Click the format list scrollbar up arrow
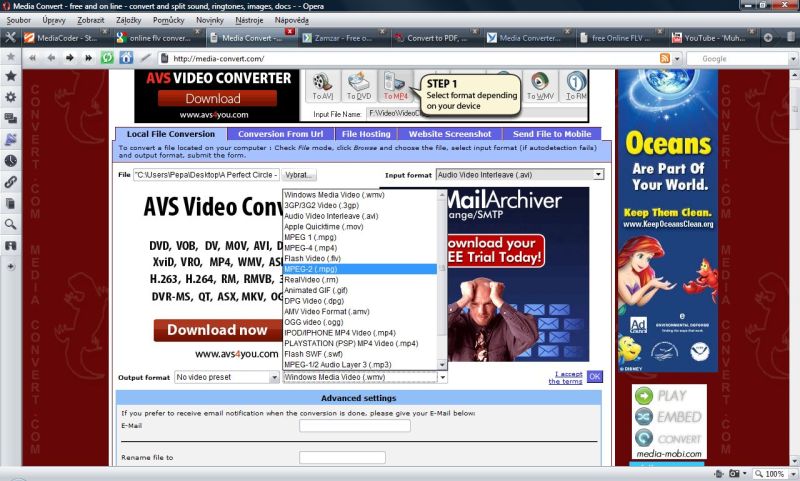800x481 pixels. pyautogui.click(x=442, y=194)
